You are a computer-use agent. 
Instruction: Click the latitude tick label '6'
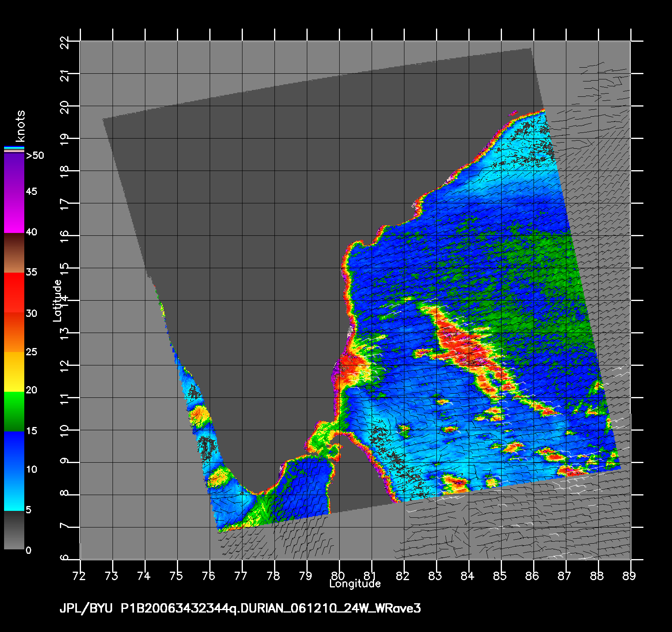[x=65, y=557]
